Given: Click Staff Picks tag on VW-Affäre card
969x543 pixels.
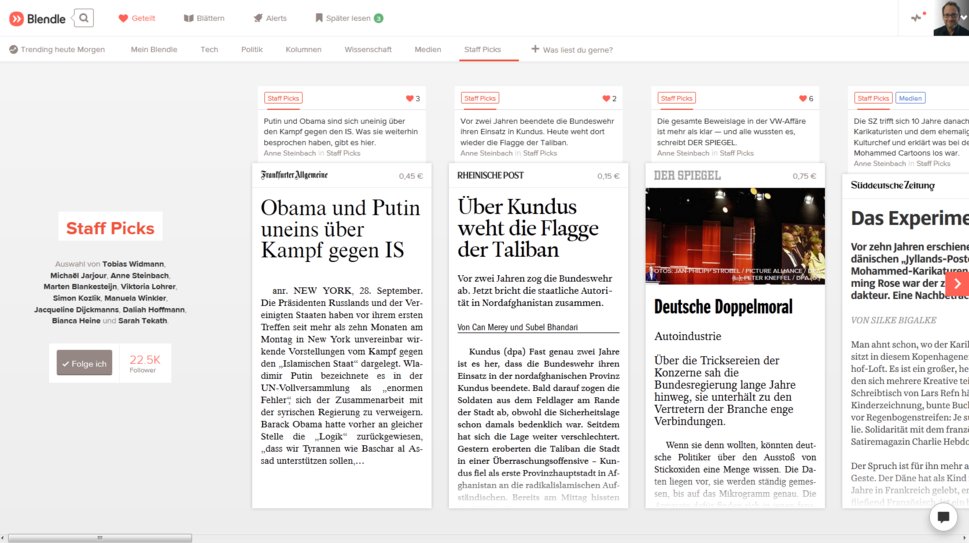Looking at the screenshot, I should pos(676,98).
